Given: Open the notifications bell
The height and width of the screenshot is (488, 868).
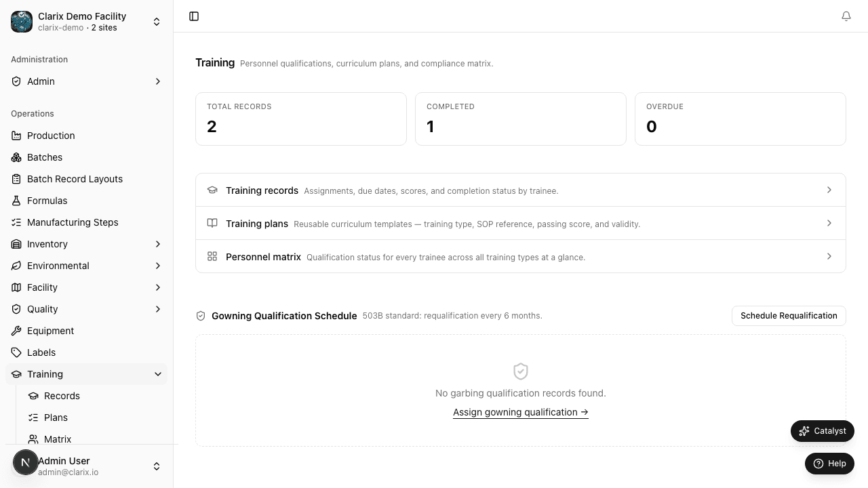Looking at the screenshot, I should coord(846,16).
